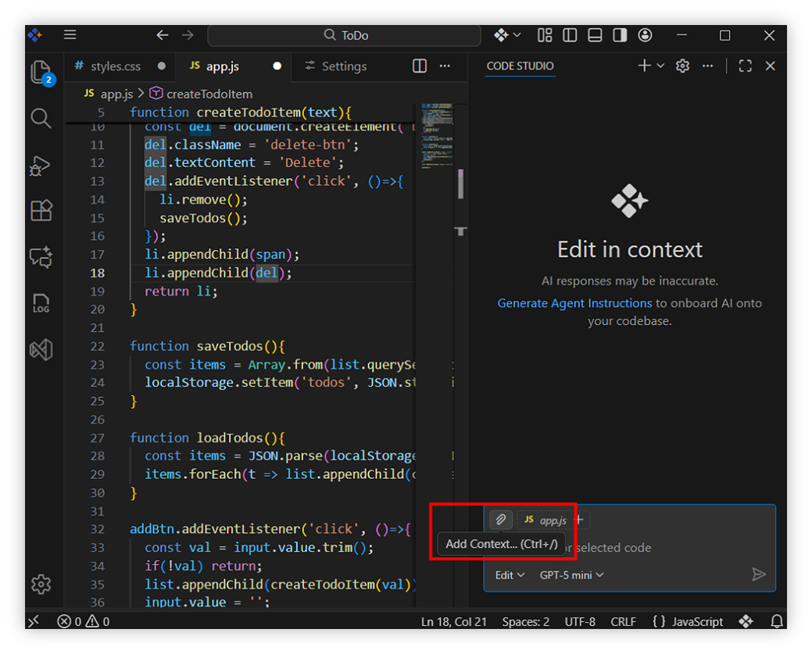Open the Code Studio panel gear settings
812x654 pixels.
[x=682, y=66]
